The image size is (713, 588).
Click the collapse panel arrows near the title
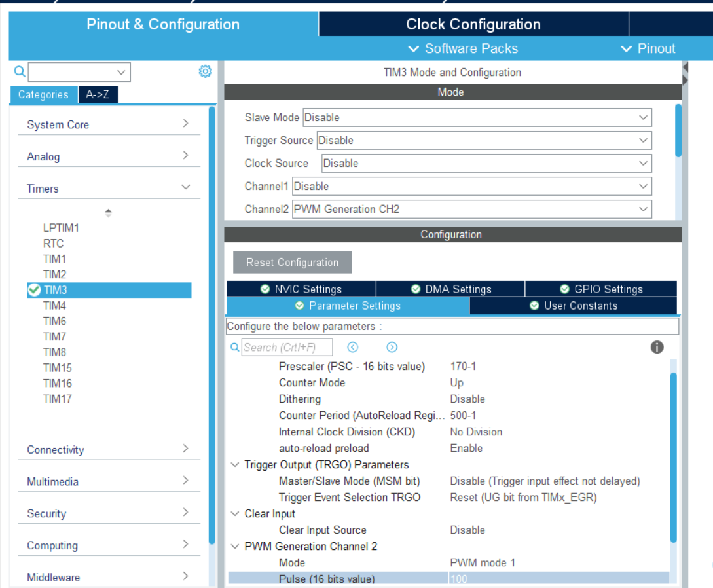point(686,74)
